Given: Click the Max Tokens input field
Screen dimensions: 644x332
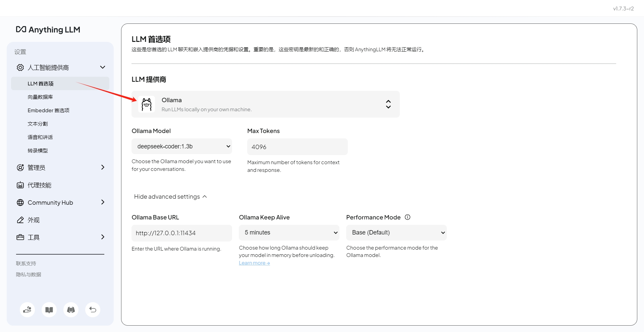Looking at the screenshot, I should click(298, 147).
